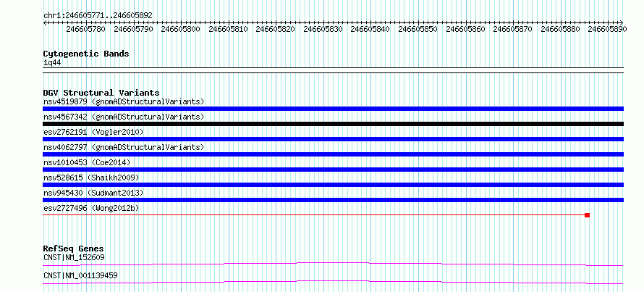Open transcript CNST|NM_152609 label
This screenshot has width=644, height=292.
click(74, 258)
